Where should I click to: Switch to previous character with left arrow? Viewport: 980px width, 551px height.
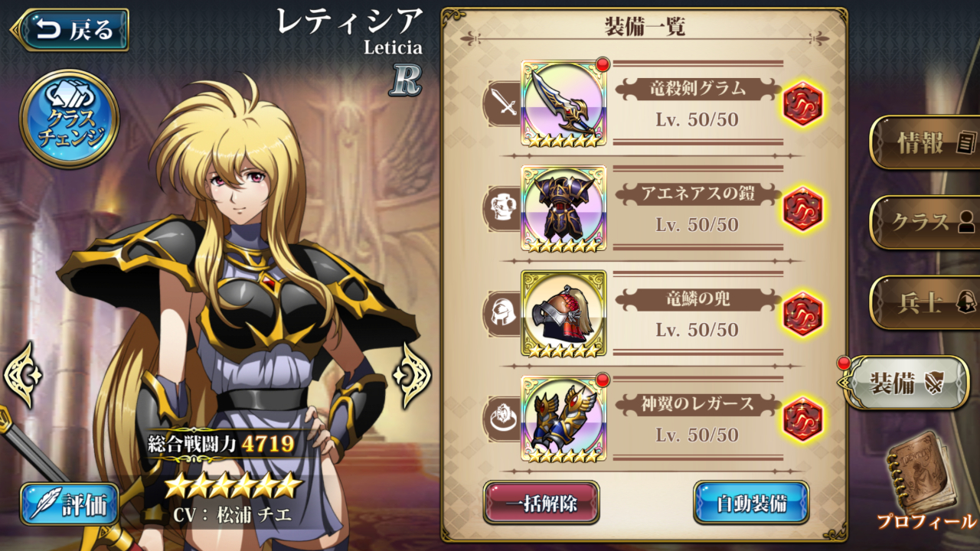click(x=22, y=375)
